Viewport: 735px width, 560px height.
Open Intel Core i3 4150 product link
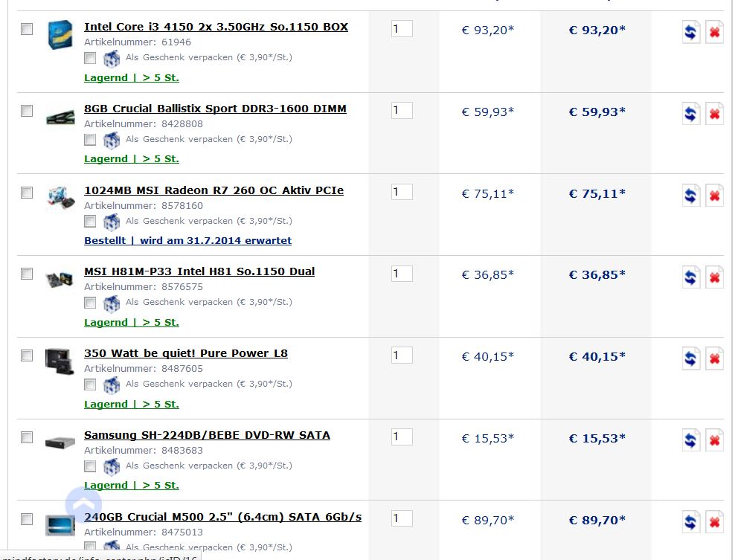[x=216, y=28]
